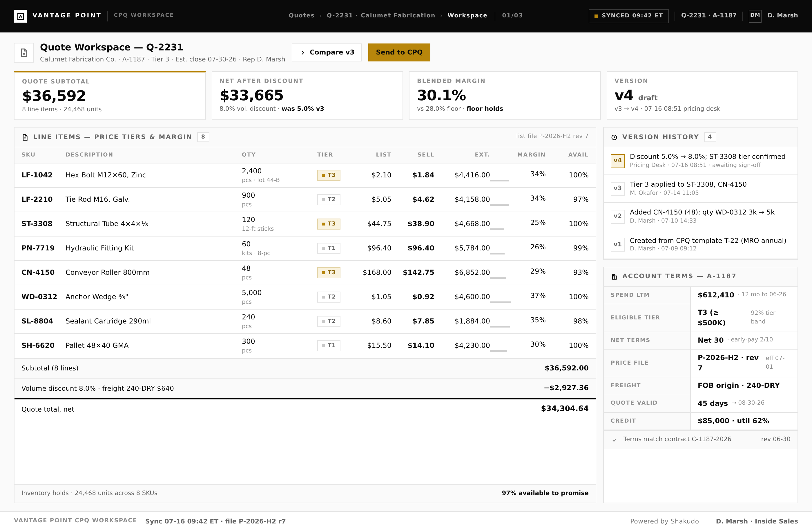The width and height of the screenshot is (812, 531).
Task: Click the T1 tier tag for PN-7719
Action: click(329, 248)
